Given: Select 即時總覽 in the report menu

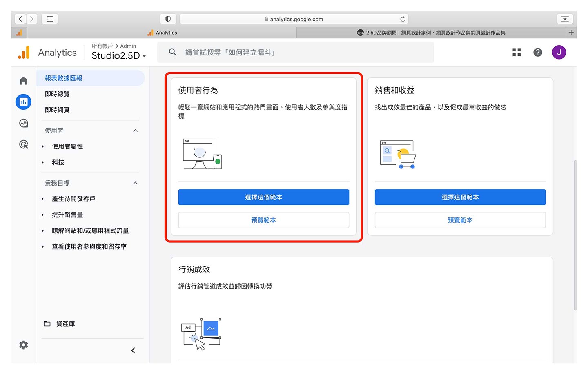Looking at the screenshot, I should [x=57, y=94].
